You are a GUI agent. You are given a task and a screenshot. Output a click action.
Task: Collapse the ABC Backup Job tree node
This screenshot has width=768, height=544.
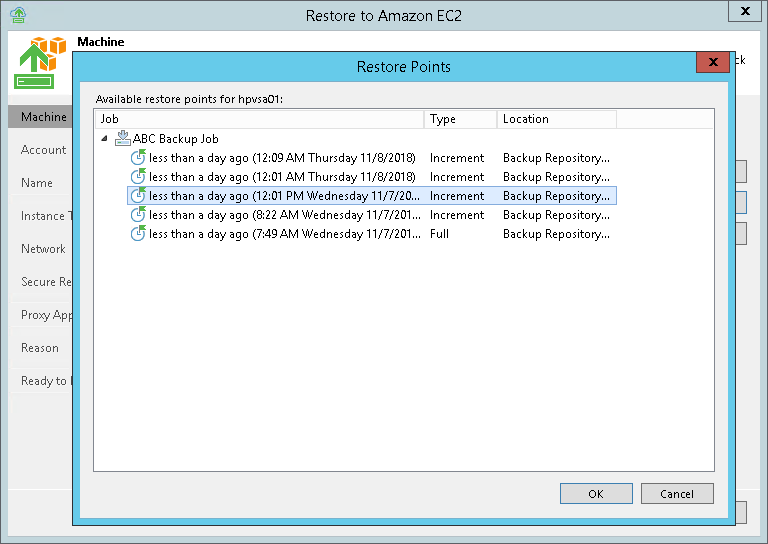[105, 139]
